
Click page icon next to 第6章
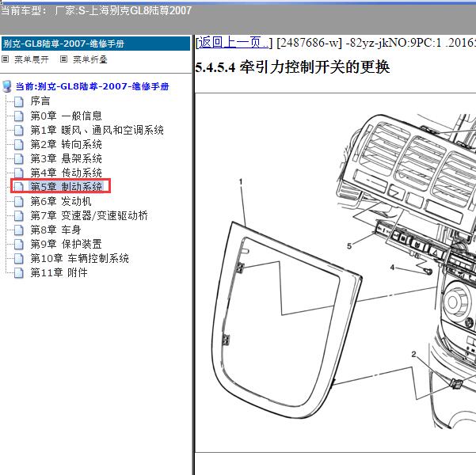[19, 202]
